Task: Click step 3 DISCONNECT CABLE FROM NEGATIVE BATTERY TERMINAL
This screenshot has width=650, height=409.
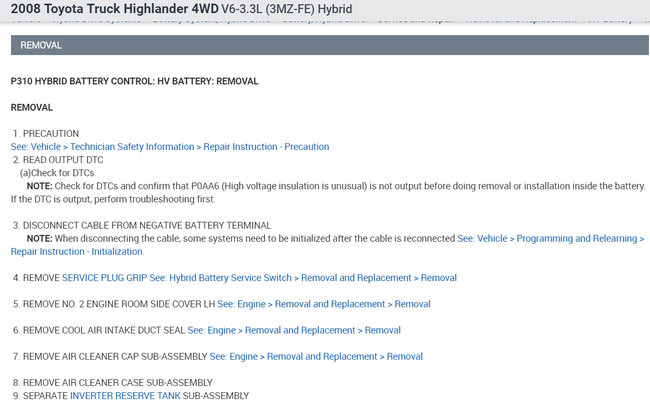Action: point(142,225)
